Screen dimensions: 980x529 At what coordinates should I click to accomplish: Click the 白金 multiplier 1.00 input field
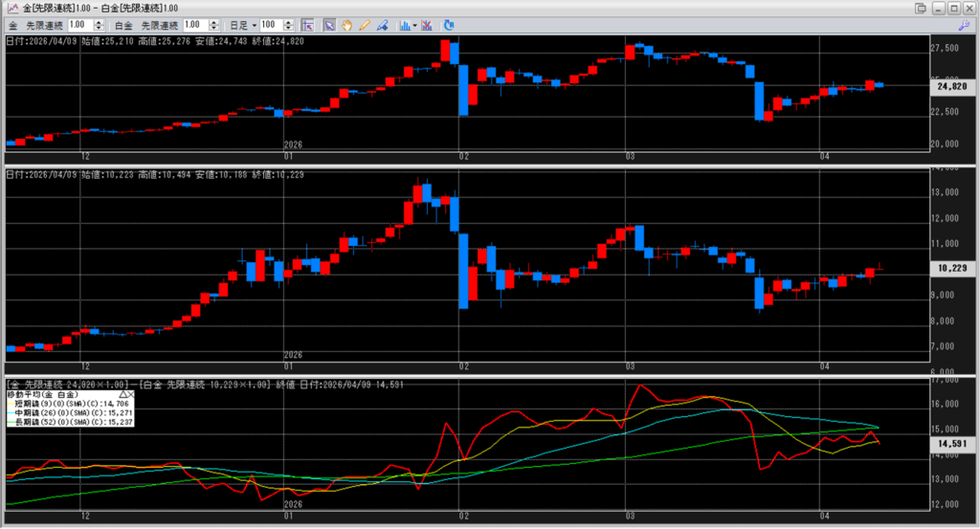pos(195,25)
